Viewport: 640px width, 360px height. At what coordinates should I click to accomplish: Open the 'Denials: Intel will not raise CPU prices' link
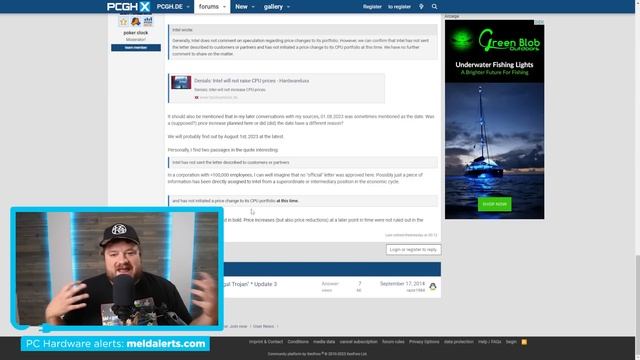click(x=251, y=81)
